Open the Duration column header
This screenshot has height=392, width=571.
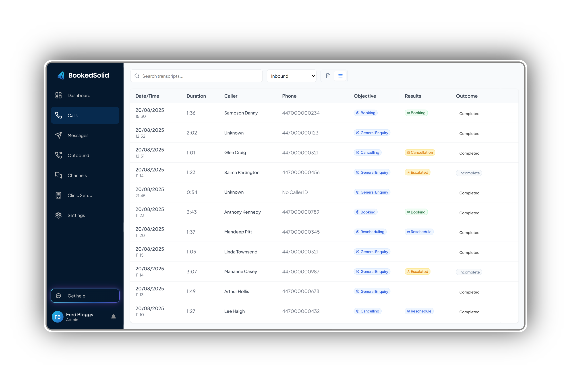click(196, 96)
